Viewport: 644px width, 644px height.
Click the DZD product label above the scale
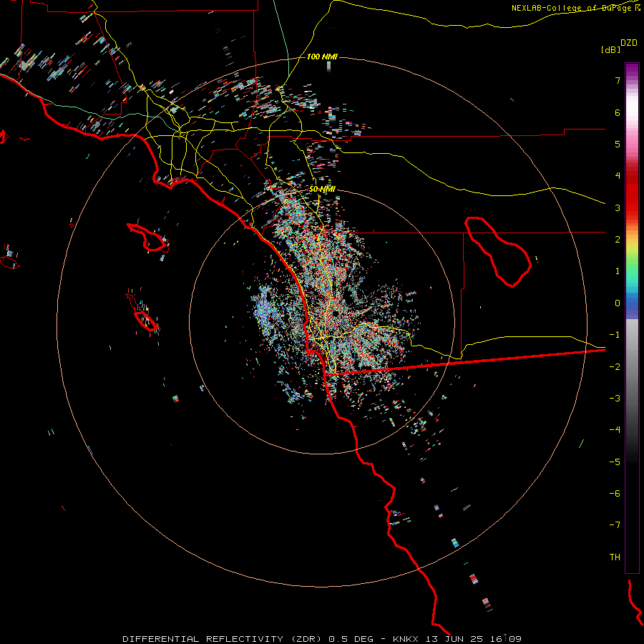pos(629,43)
